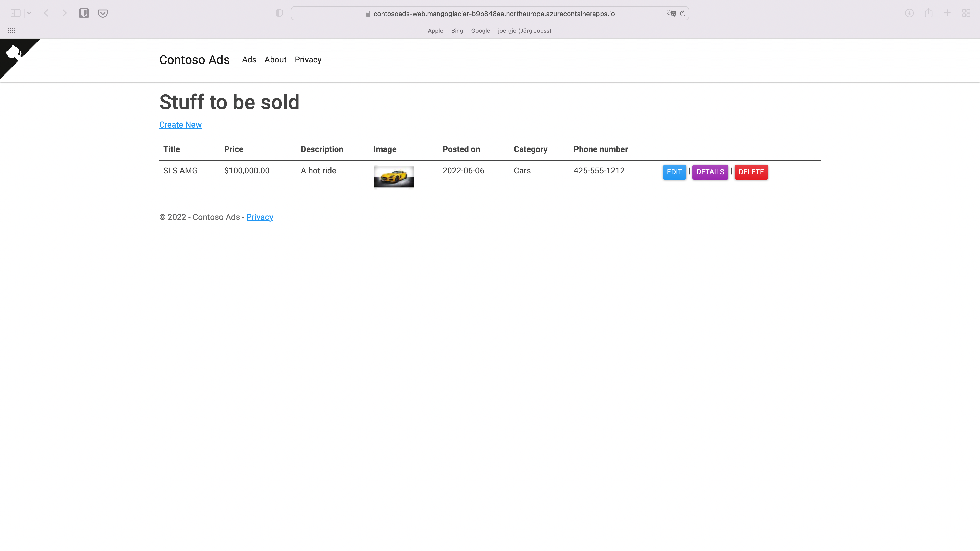The height and width of the screenshot is (551, 980).
Task: Navigate to the About page
Action: pyautogui.click(x=275, y=59)
